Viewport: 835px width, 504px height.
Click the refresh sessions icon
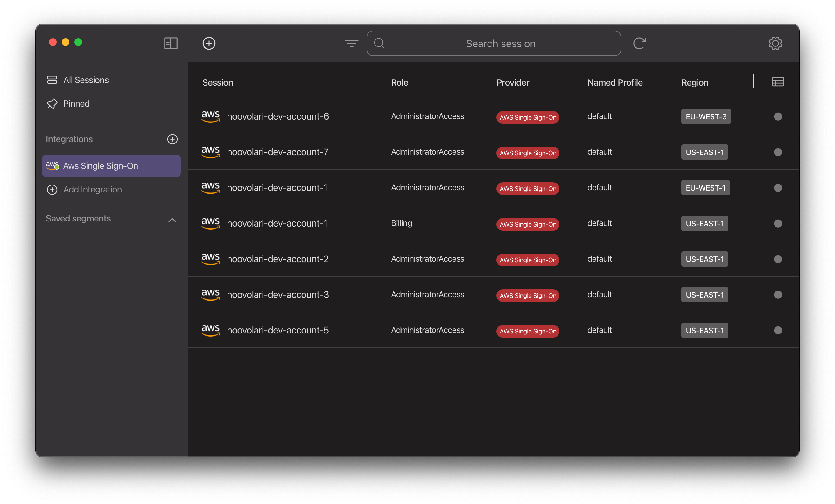[x=639, y=43]
